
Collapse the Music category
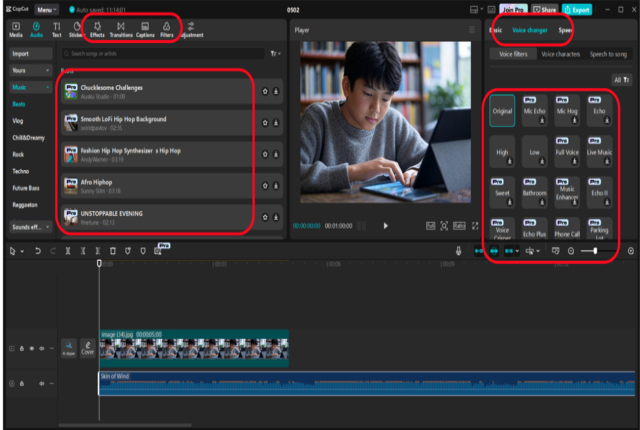pyautogui.click(x=31, y=87)
